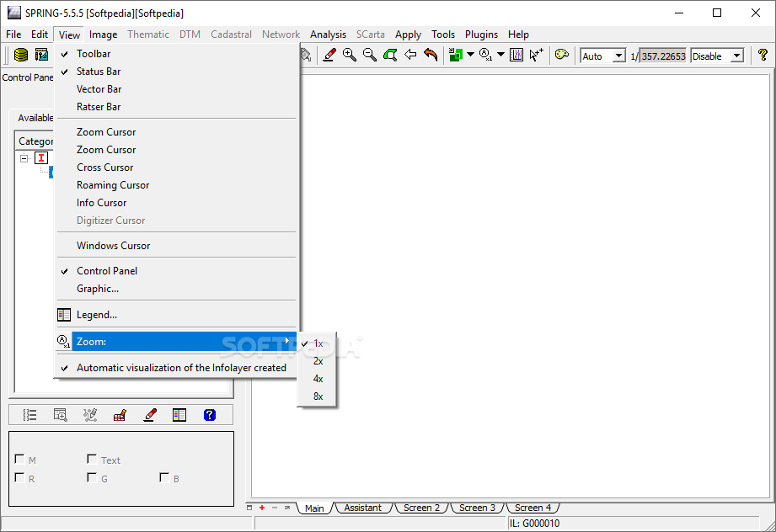Select 4x zoom from submenu

318,380
